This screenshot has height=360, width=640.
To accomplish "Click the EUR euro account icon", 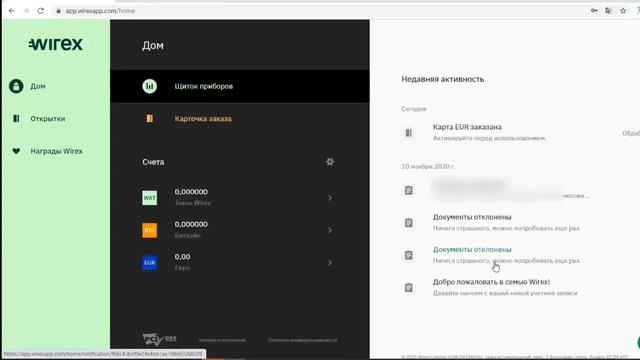I will click(149, 262).
